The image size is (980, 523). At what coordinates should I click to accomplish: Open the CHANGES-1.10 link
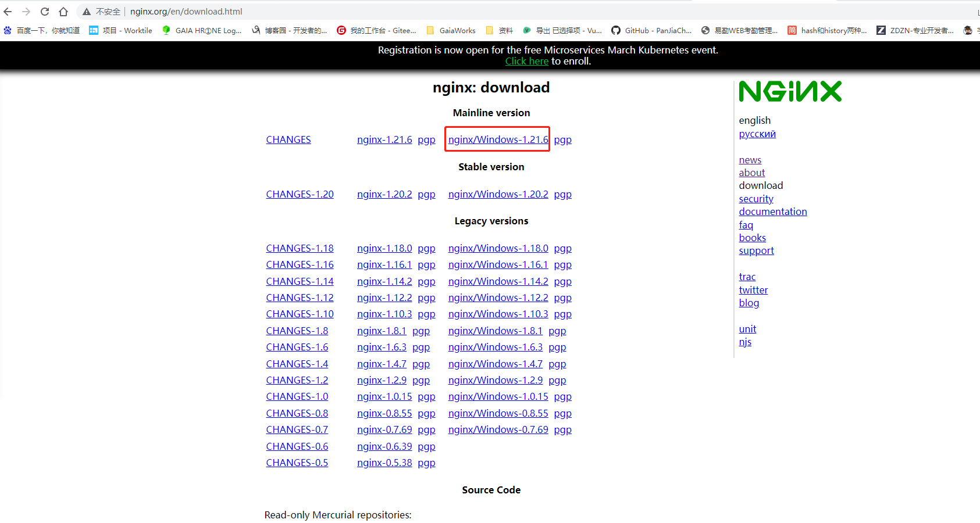coord(300,314)
